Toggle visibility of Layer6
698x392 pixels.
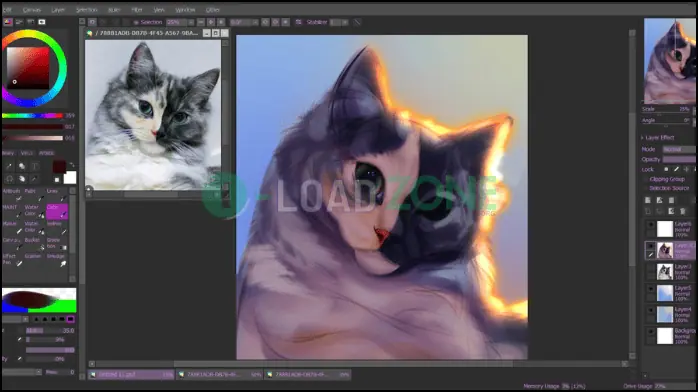(x=650, y=225)
